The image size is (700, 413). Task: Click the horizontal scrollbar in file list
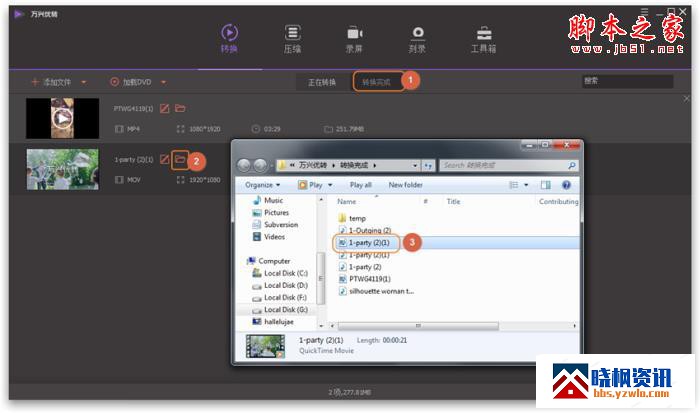click(418, 326)
